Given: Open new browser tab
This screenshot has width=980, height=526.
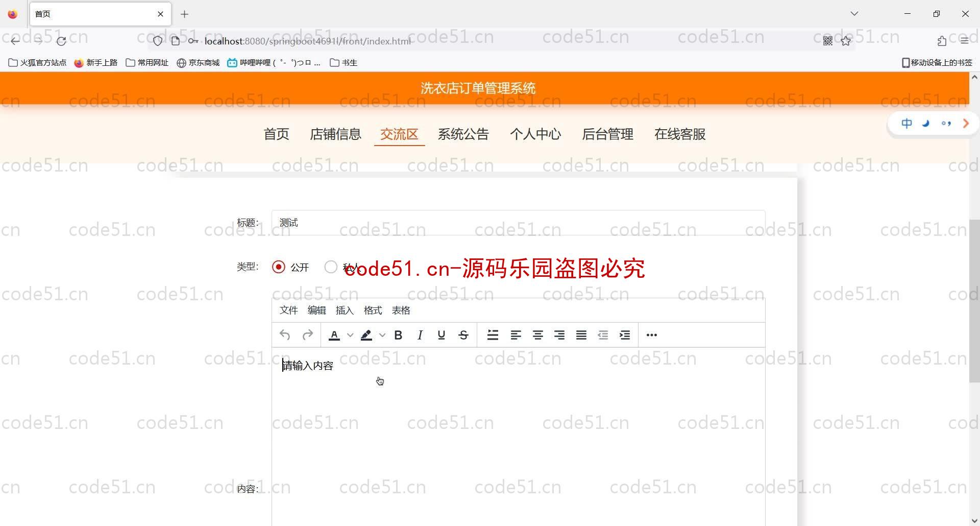Looking at the screenshot, I should click(x=185, y=14).
